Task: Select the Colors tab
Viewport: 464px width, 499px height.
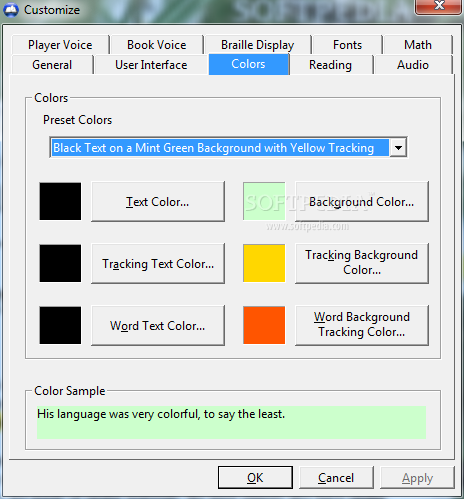Action: click(x=249, y=64)
